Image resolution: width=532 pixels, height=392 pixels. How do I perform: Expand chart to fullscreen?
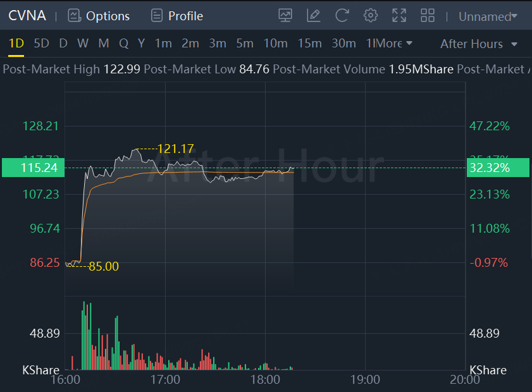pos(399,16)
